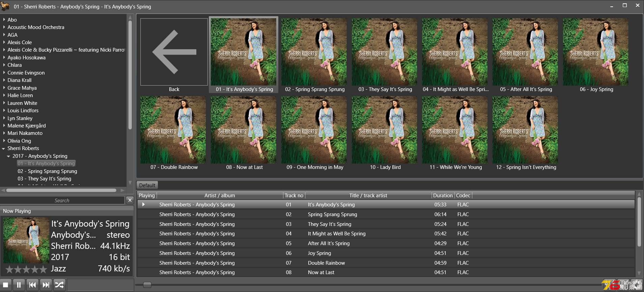644x292 pixels.
Task: Select Mari Nakamoto in the artist tree
Action: 25,133
